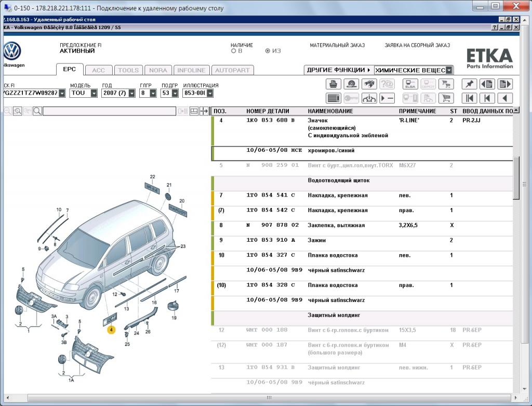The height and width of the screenshot is (406, 532).
Task: Open the single shopping cart icon
Action: coord(446,98)
